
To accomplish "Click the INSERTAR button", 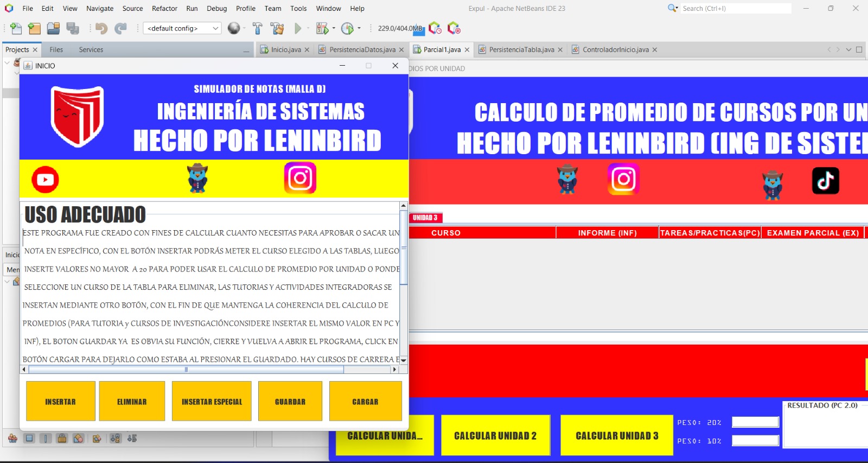I will (x=61, y=401).
